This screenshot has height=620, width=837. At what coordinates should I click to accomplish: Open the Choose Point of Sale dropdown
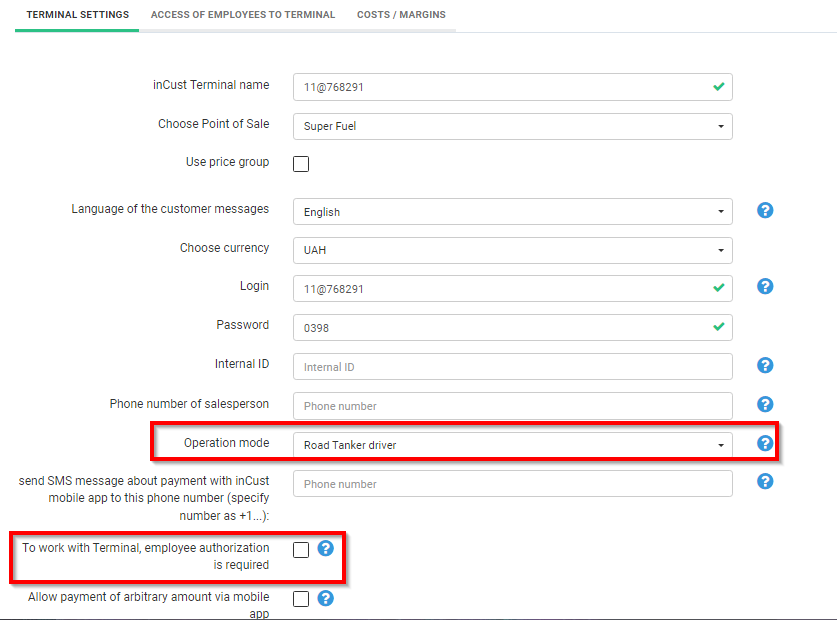[512, 126]
